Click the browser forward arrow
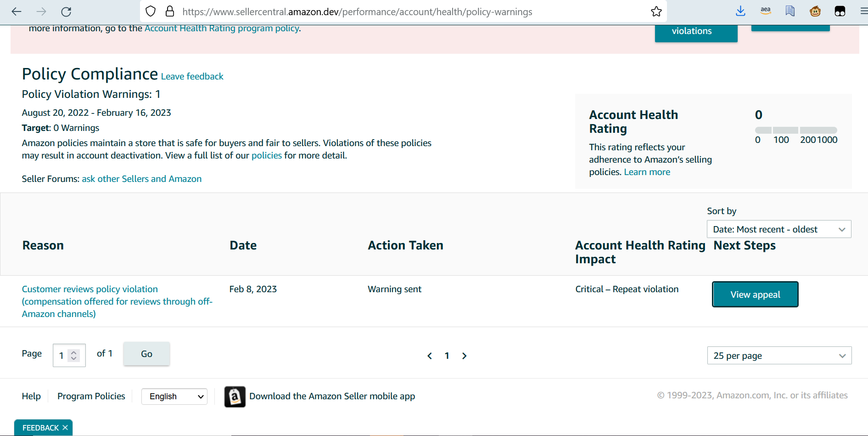 [x=41, y=11]
